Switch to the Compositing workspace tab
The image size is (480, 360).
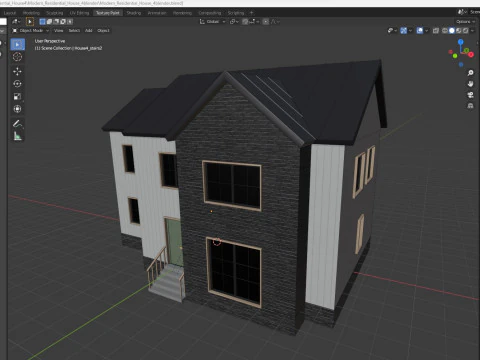(210, 13)
